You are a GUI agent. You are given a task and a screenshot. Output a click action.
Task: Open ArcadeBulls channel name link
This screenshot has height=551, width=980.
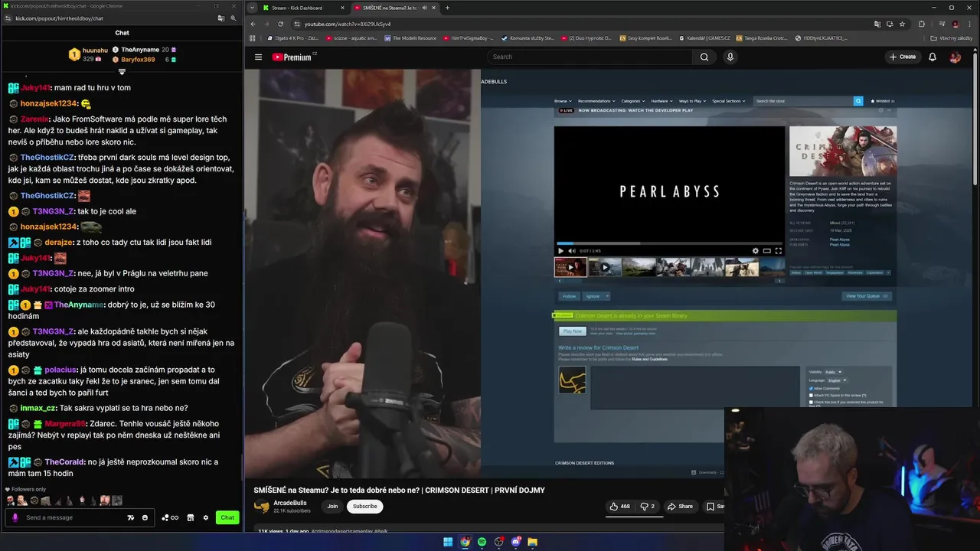coord(290,503)
